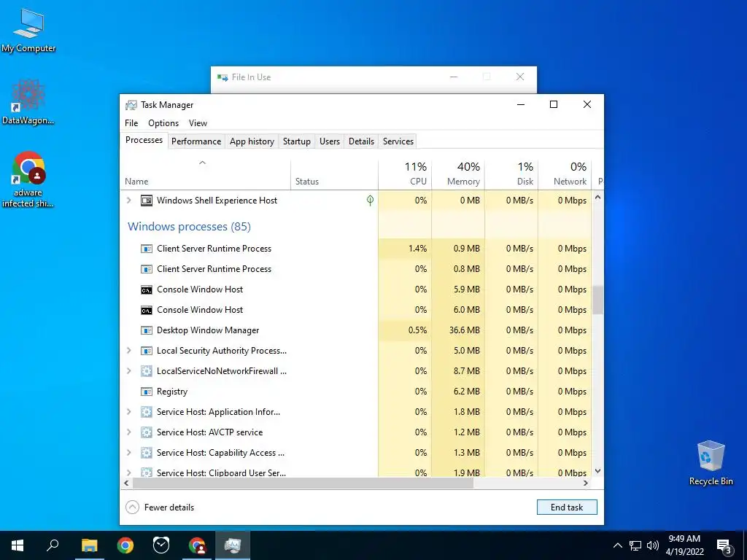Click the first Client Server Runtime Process icon
Viewport: 747px width, 560px height.
click(x=147, y=249)
